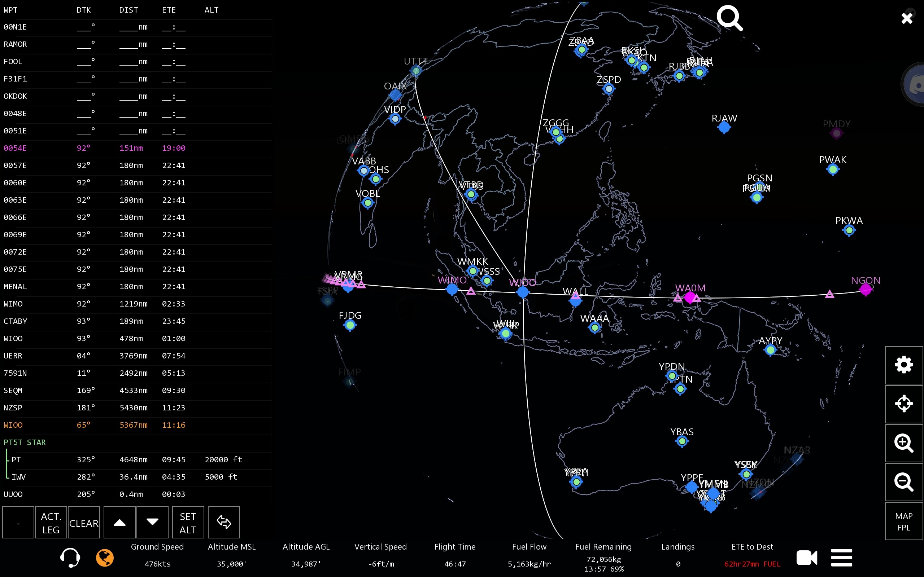The image size is (924, 577).
Task: Toggle MAP FPL view
Action: pos(903,521)
